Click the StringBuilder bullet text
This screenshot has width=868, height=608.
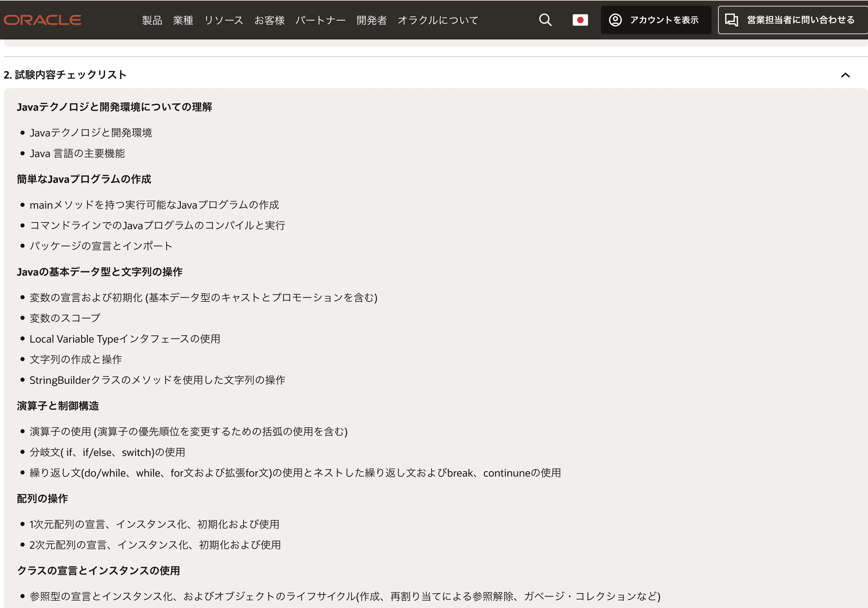[x=158, y=380]
